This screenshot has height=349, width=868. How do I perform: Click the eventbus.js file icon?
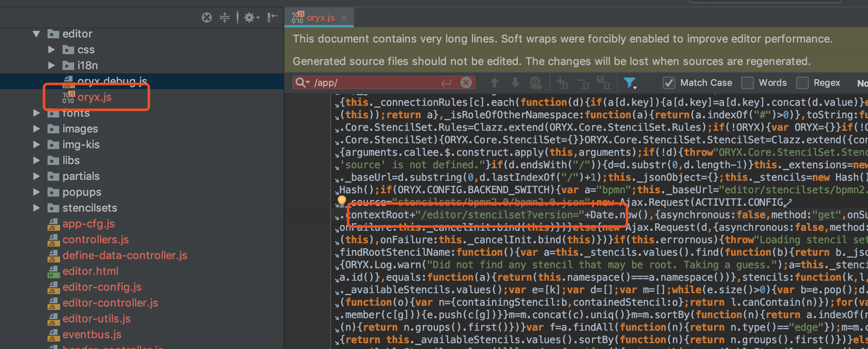point(53,335)
